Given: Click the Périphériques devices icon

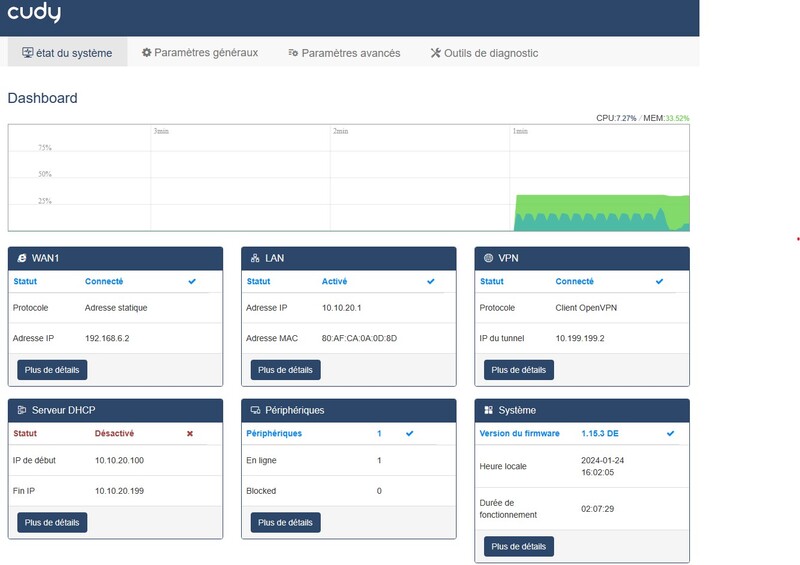Looking at the screenshot, I should [255, 410].
